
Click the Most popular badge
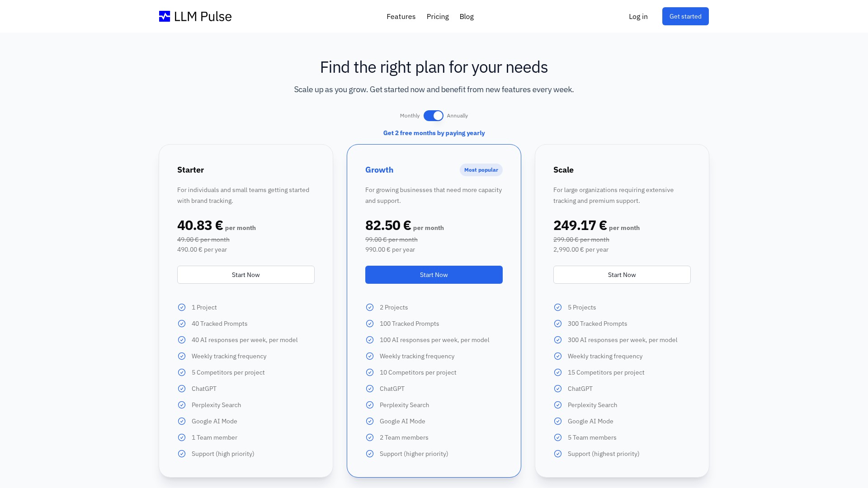(x=481, y=170)
